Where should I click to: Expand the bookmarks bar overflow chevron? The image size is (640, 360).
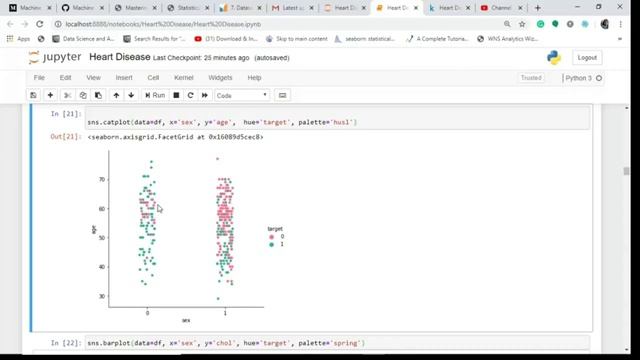(620, 39)
